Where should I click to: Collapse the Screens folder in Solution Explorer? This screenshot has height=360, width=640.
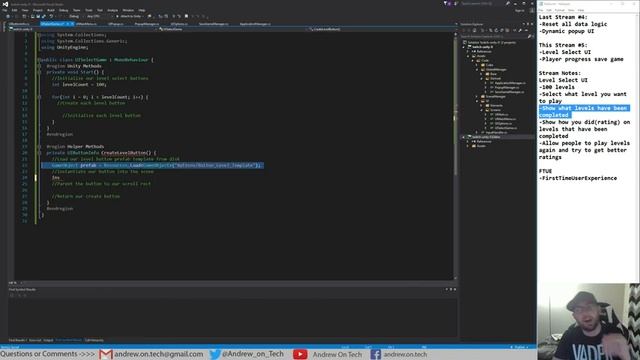(x=482, y=110)
